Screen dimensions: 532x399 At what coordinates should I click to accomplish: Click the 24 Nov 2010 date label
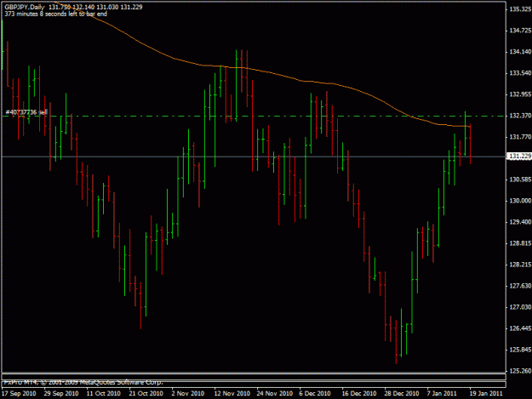pos(274,393)
